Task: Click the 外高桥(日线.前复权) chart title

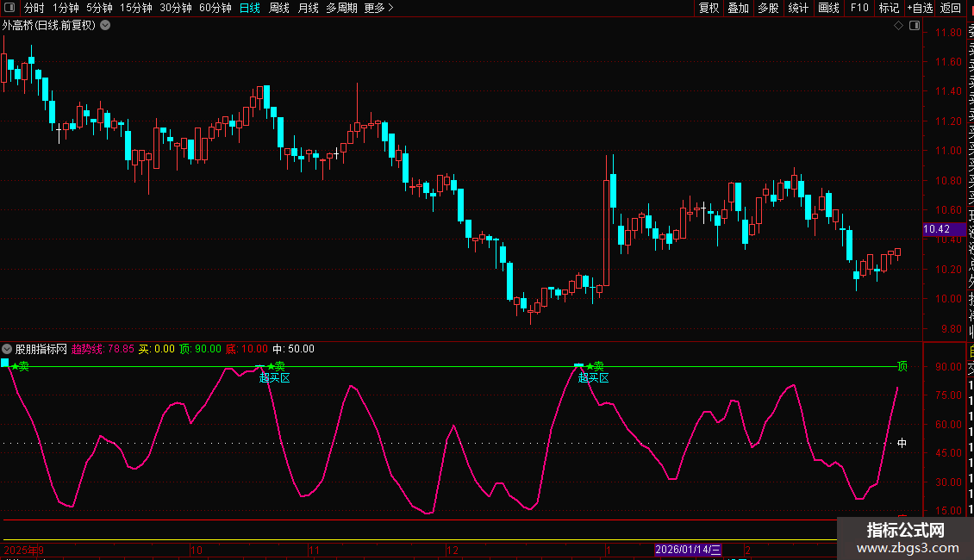Action: pyautogui.click(x=49, y=26)
